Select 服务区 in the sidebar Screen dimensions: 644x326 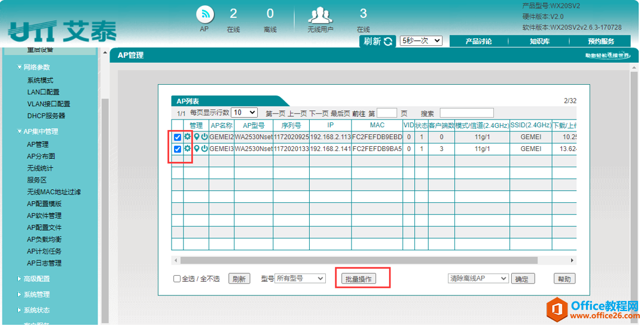click(x=37, y=180)
